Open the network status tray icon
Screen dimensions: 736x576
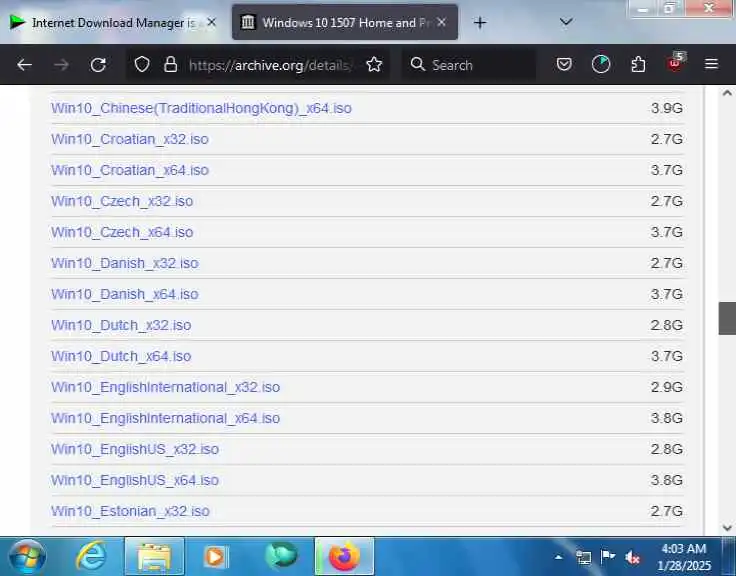tap(583, 558)
